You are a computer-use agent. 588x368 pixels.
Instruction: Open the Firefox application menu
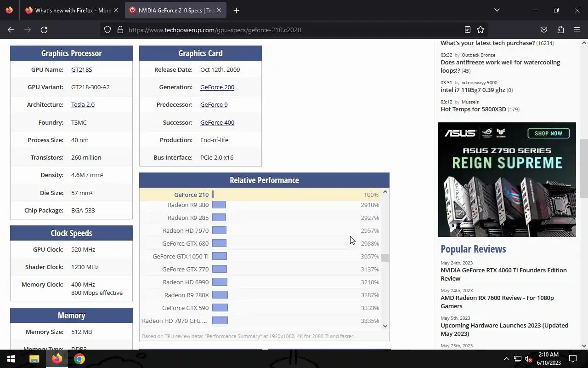577,29
